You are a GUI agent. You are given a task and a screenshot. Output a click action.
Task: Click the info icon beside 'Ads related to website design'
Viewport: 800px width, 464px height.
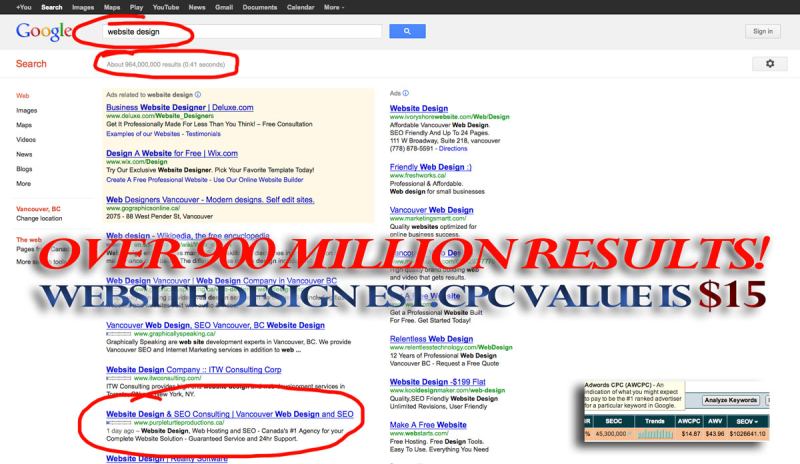(x=198, y=94)
